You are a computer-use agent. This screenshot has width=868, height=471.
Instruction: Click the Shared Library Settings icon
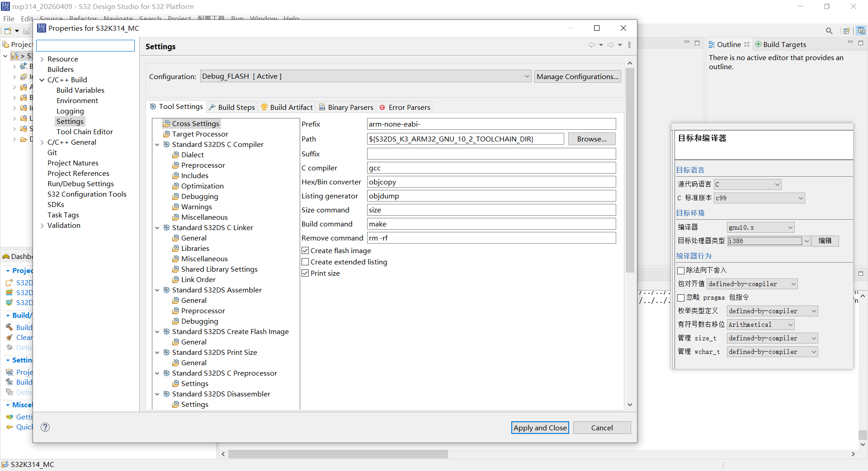tap(175, 269)
